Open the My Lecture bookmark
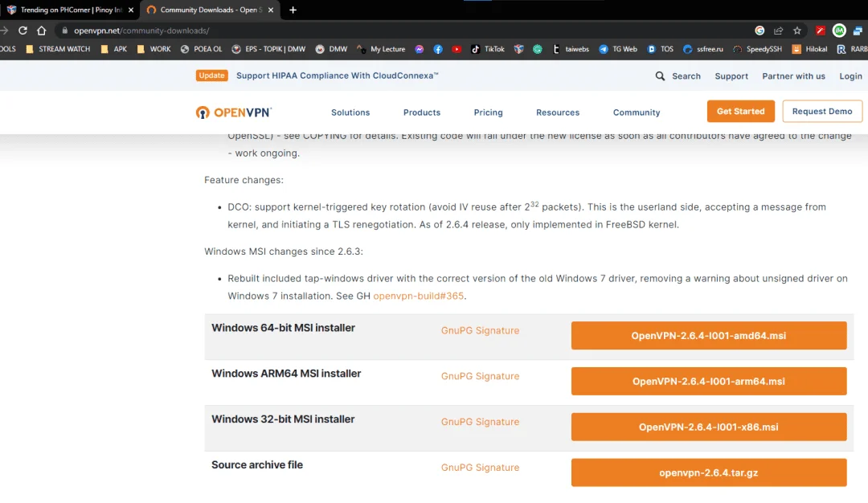Screen dimensions: 868x503 coord(381,49)
